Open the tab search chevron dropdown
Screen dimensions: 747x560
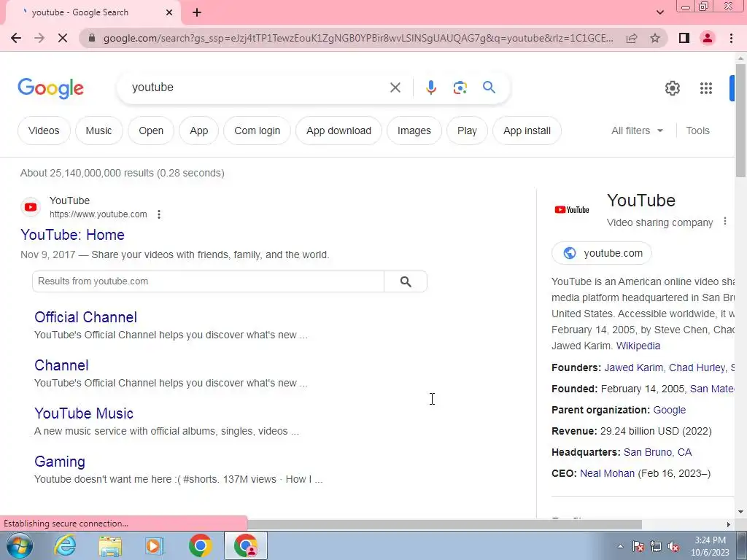pyautogui.click(x=659, y=12)
